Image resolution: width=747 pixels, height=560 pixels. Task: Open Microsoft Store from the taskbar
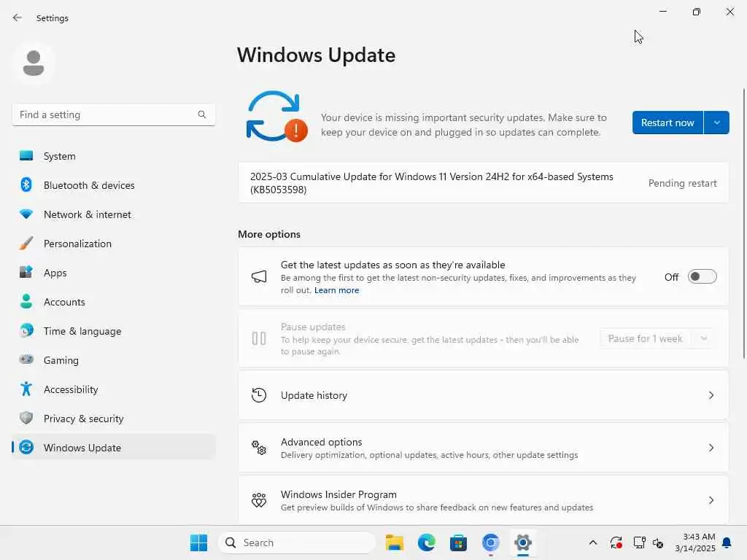tap(458, 542)
